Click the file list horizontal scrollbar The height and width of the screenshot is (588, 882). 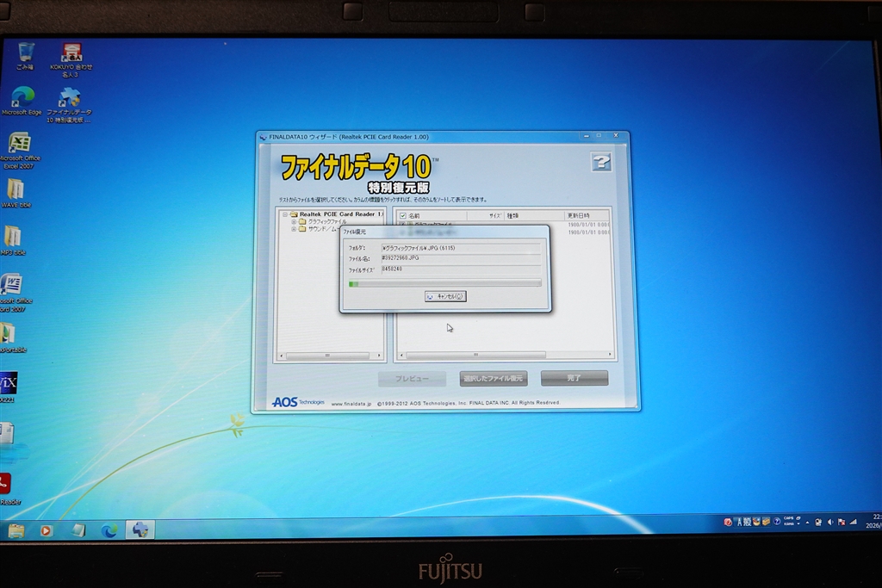tap(505, 356)
